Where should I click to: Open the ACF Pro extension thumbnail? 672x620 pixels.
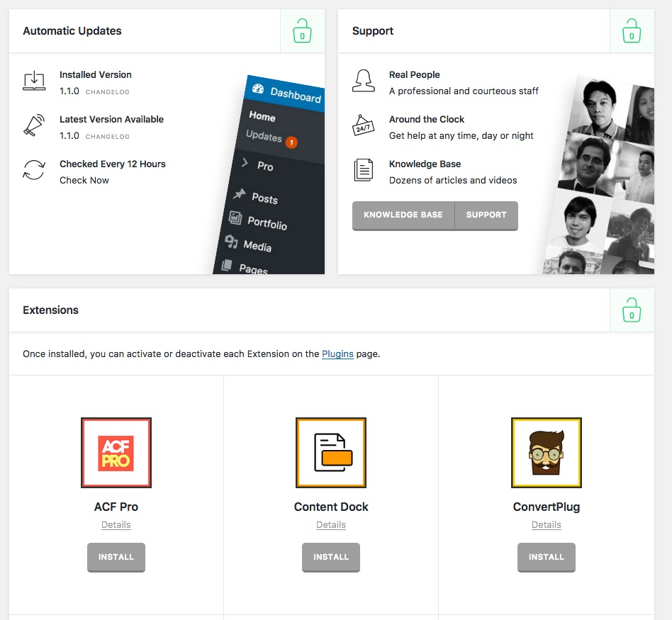(x=116, y=453)
